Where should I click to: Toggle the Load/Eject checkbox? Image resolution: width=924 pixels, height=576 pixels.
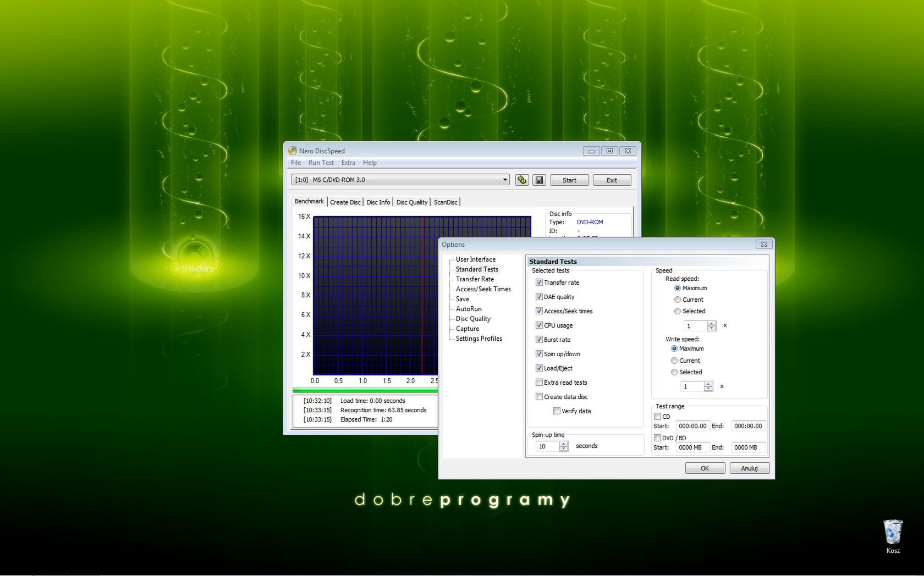coord(539,368)
